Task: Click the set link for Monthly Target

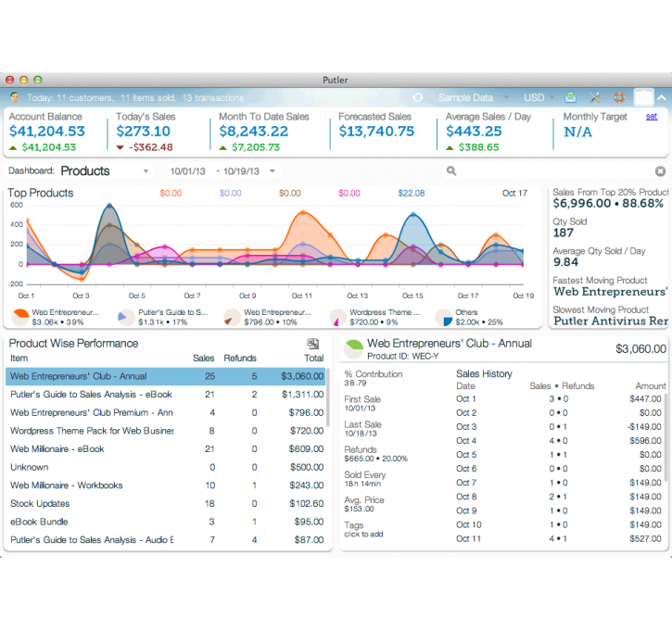Action: (x=652, y=117)
